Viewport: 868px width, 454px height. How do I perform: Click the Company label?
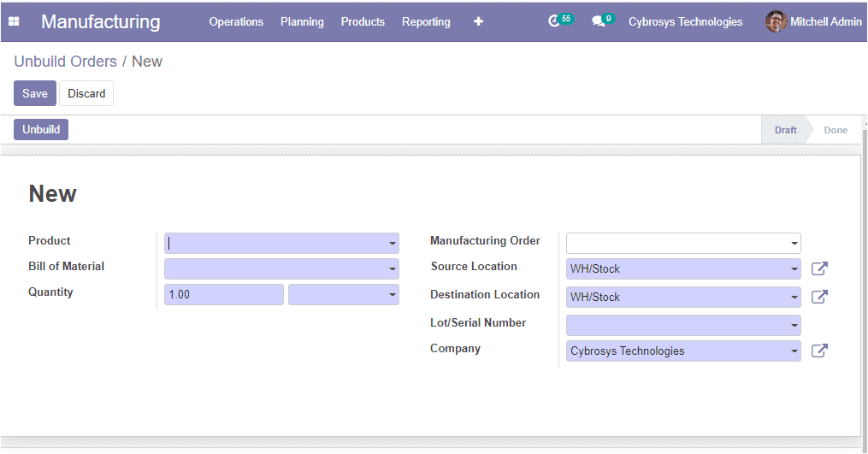click(455, 349)
